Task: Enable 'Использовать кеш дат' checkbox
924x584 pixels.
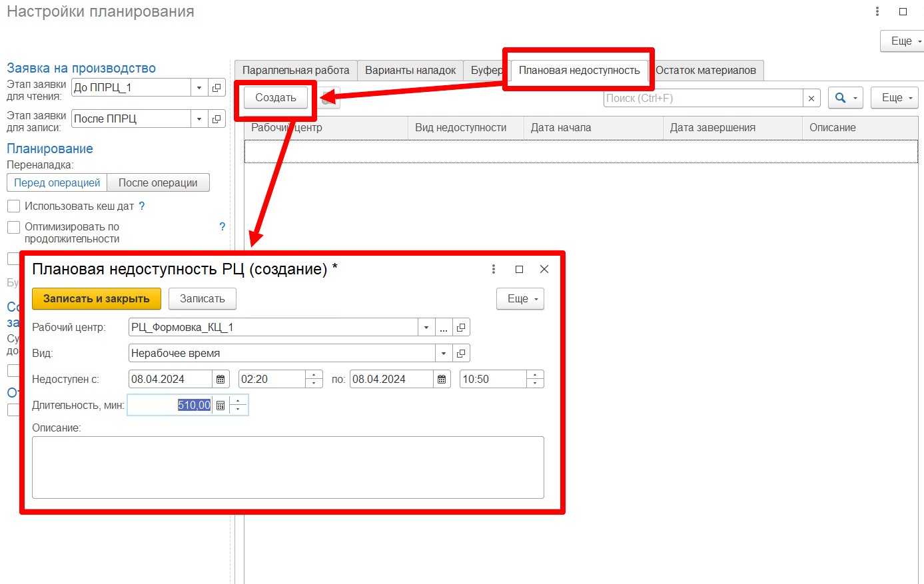Action: [13, 206]
